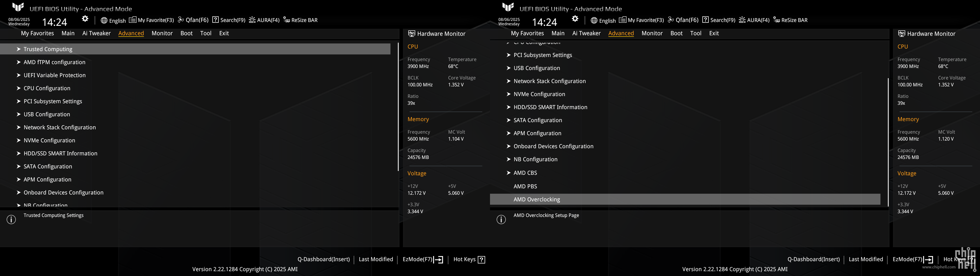The width and height of the screenshot is (980, 276).
Task: Open Ai Tweaker tab in right screen
Action: [586, 33]
